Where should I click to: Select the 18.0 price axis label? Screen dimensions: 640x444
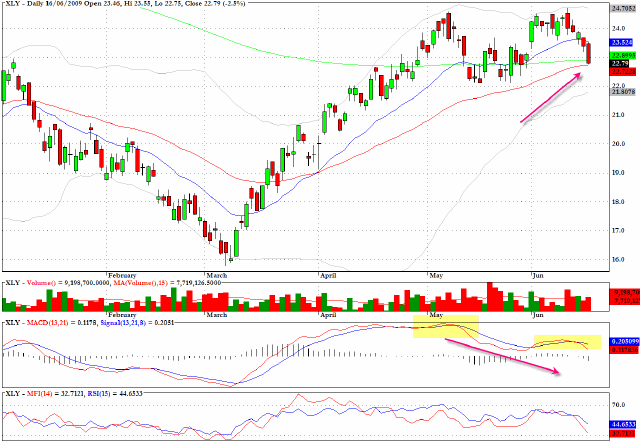618,202
